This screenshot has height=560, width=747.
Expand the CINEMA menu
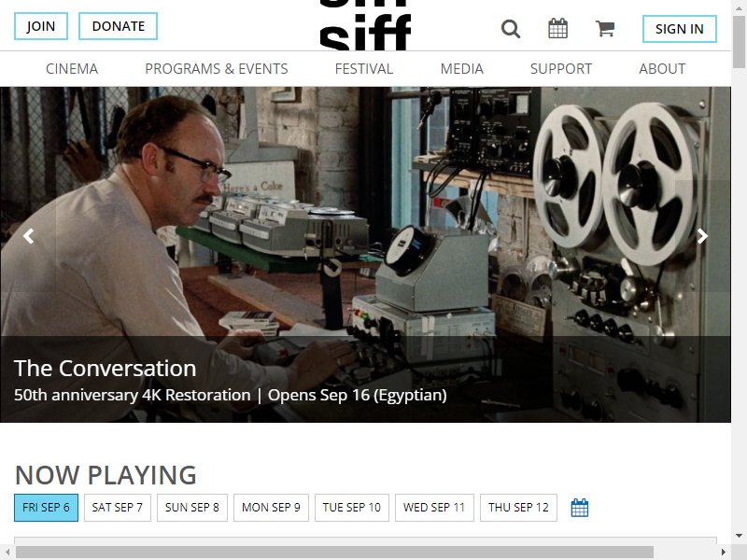(72, 69)
